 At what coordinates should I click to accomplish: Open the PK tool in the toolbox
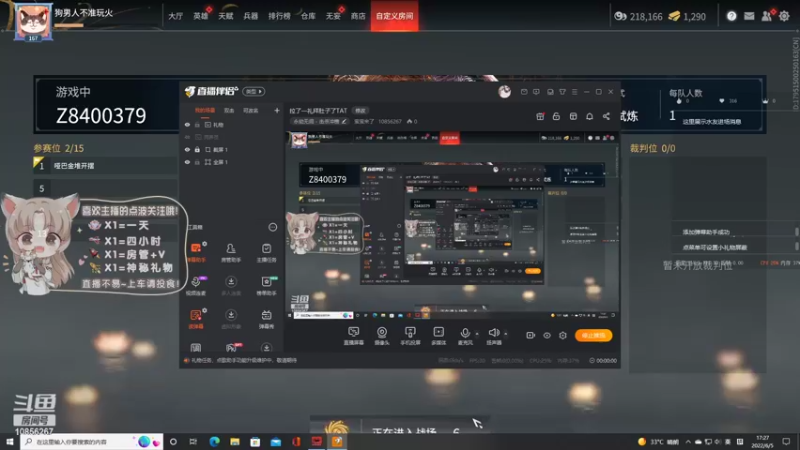(x=232, y=348)
